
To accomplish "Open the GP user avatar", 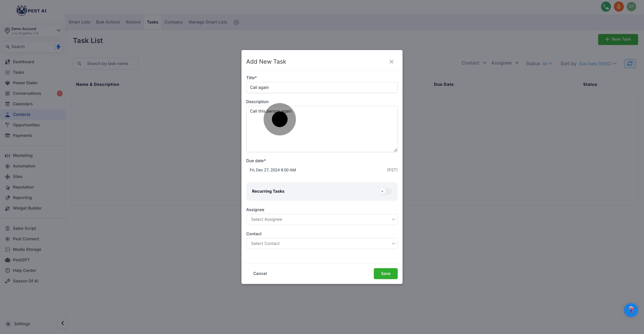I will [x=631, y=7].
